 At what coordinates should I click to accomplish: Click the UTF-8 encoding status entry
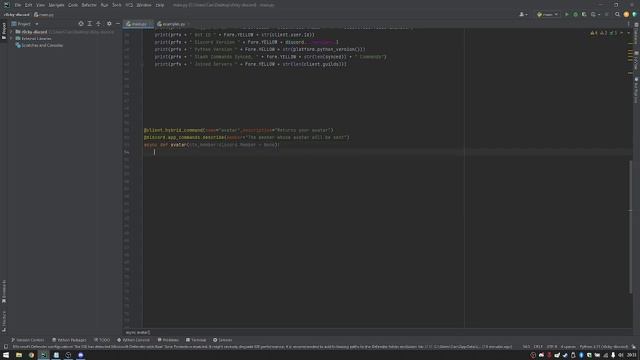(551, 347)
